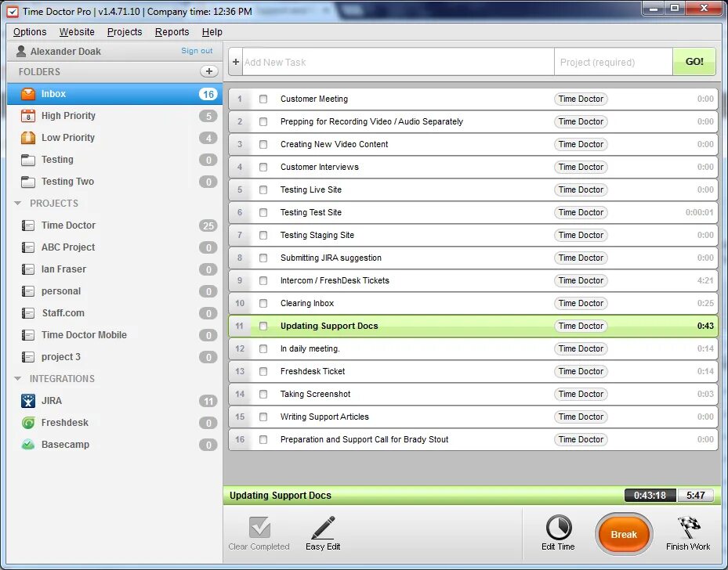
Task: Click the Time Doctor tag on Testing Test Site
Action: tap(581, 212)
